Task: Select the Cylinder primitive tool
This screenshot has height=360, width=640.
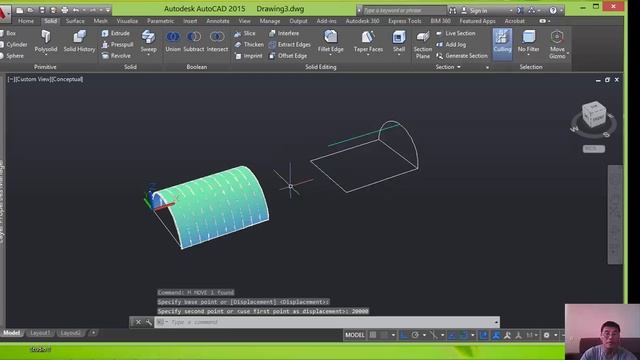Action: click(13, 44)
